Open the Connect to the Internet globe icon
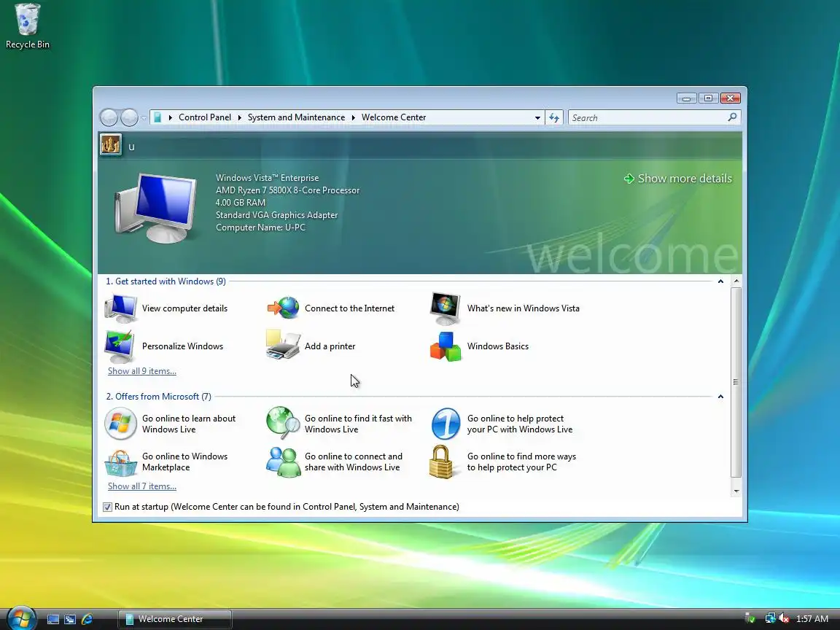Viewport: 840px width, 630px height. (x=284, y=308)
